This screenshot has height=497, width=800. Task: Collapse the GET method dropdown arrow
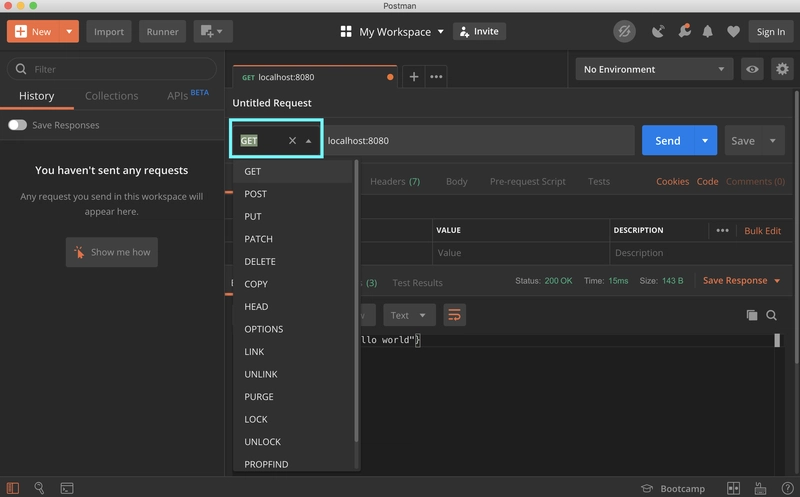coord(308,141)
